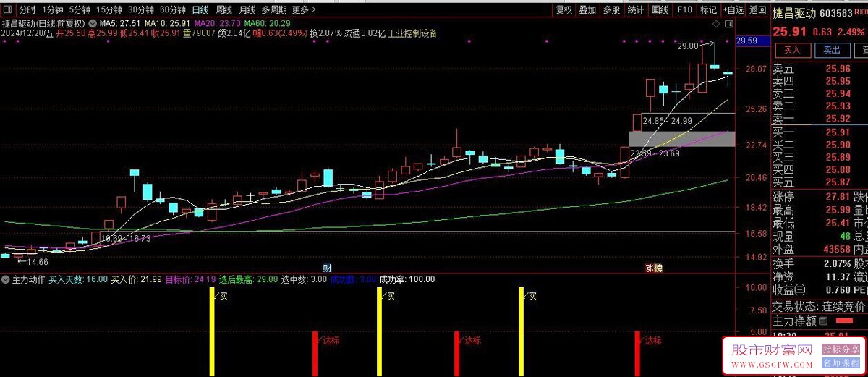Add stock via +自选 button

(x=733, y=10)
